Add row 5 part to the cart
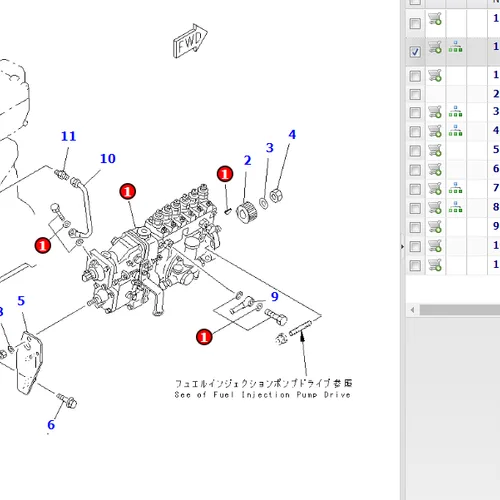Viewport: 500px width, 500px height. [435, 150]
